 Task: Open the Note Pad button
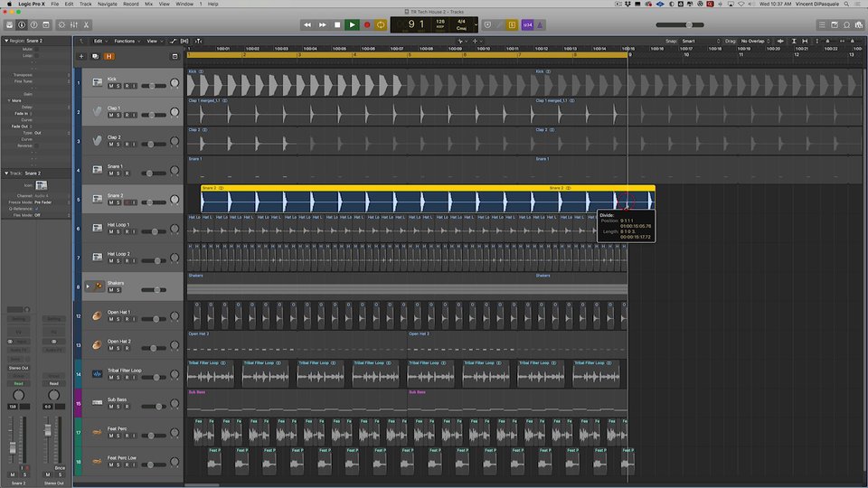pyautogui.click(x=835, y=25)
